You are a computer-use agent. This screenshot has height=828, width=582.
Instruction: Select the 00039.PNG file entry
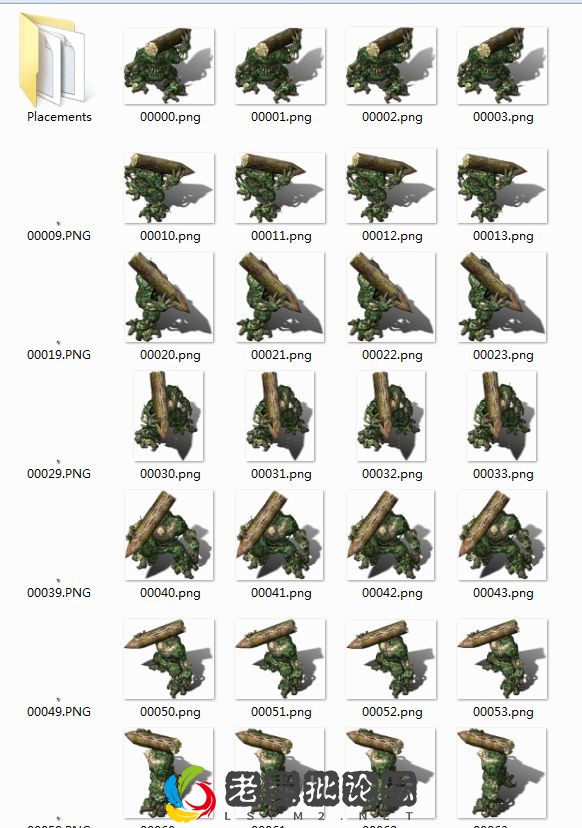[x=59, y=592]
